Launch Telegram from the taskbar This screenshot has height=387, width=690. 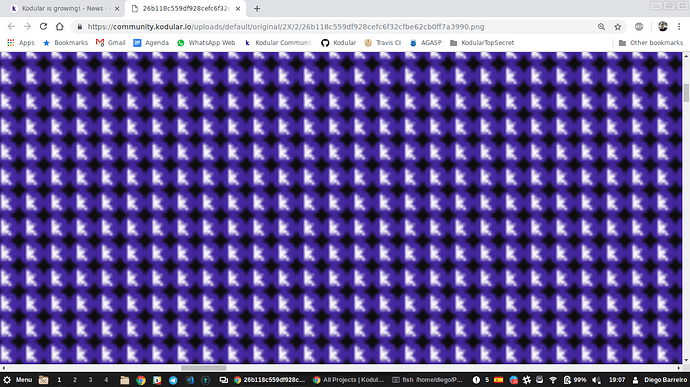pyautogui.click(x=173, y=380)
